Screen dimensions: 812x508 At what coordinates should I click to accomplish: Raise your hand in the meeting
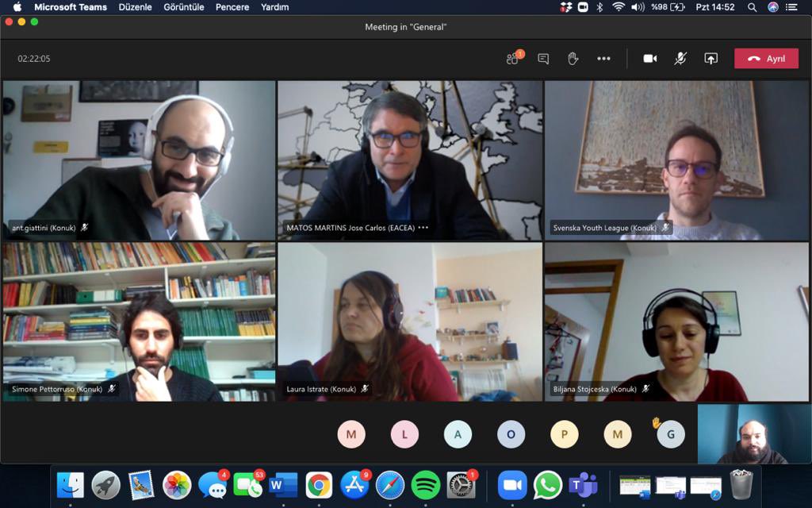click(573, 59)
